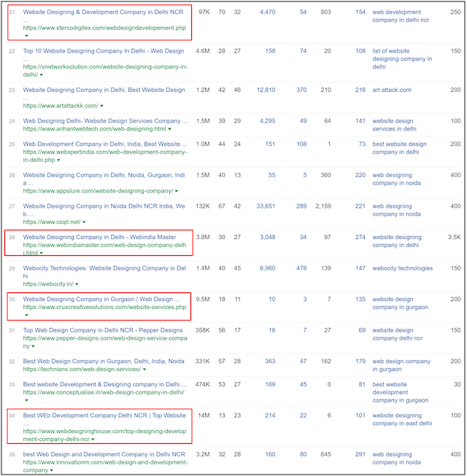Click the 4,470 backlinks value in row 21

[267, 12]
